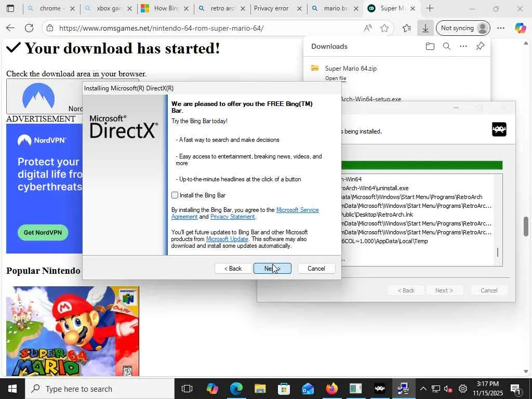532x399 pixels.
Task: Open the notification center icon
Action: [515, 389]
